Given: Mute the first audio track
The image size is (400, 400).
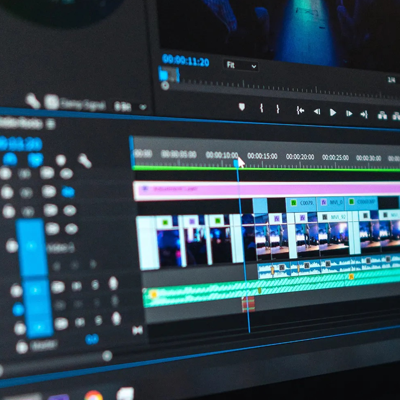Looking at the screenshot, I should [x=77, y=286].
